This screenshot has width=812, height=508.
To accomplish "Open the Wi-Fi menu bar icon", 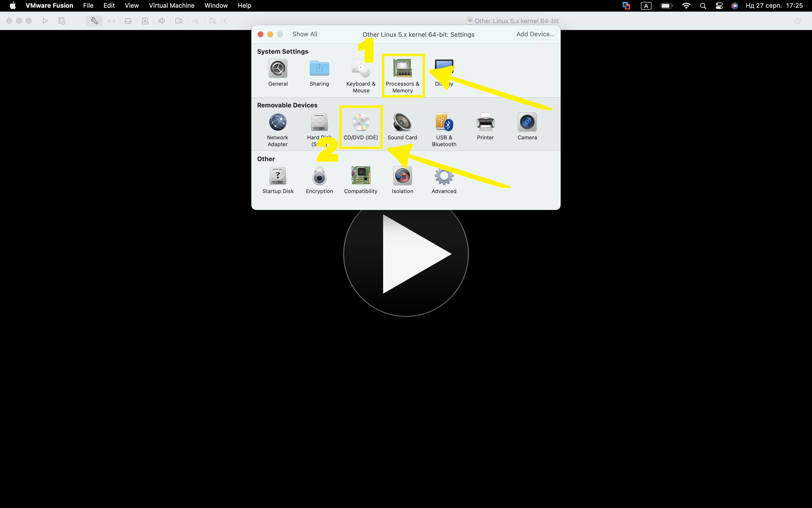I will 686,6.
